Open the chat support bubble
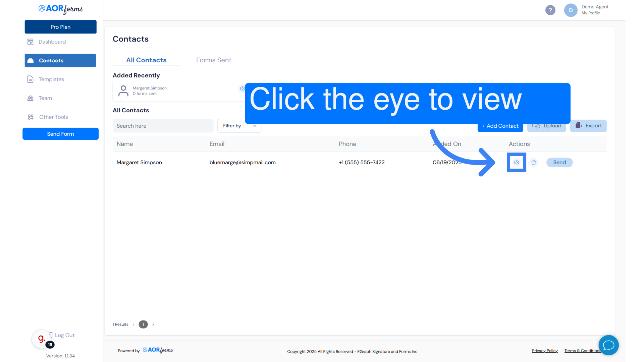The height and width of the screenshot is (362, 644). (x=608, y=345)
